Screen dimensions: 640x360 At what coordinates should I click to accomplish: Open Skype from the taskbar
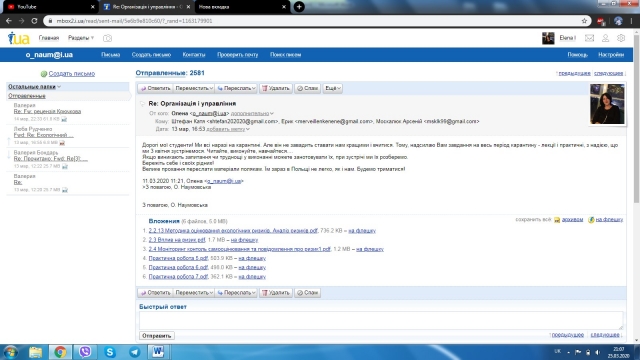(x=109, y=352)
